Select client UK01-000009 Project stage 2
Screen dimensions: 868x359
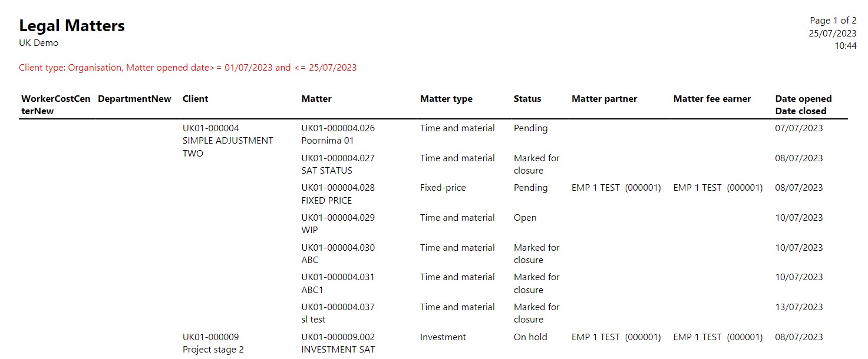213,344
